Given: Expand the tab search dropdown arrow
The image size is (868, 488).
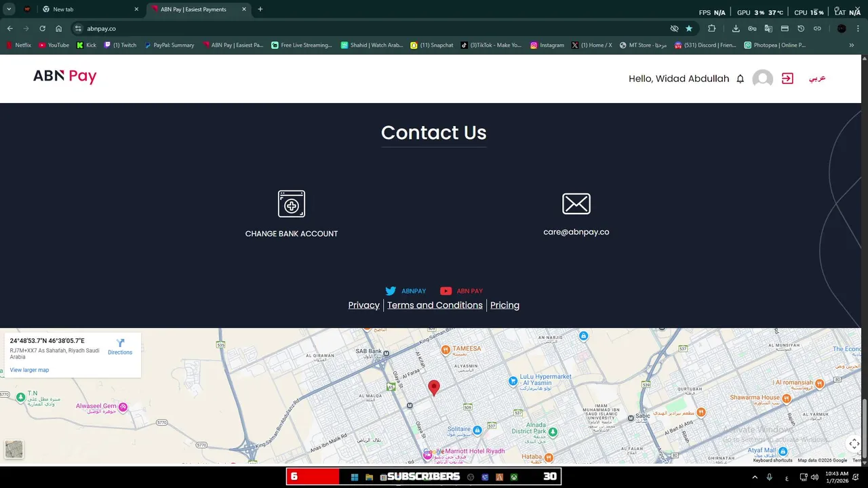Looking at the screenshot, I should point(9,9).
